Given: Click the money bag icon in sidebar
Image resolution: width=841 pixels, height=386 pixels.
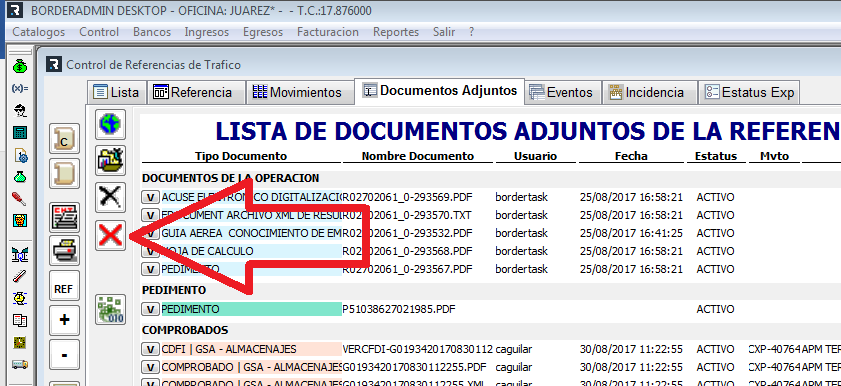Looking at the screenshot, I should click(20, 66).
